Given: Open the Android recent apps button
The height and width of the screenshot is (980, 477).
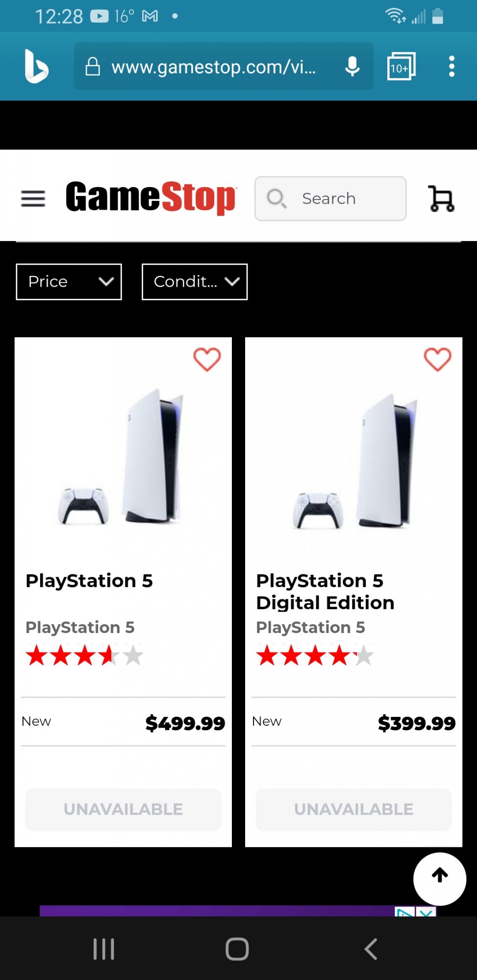Looking at the screenshot, I should point(104,949).
